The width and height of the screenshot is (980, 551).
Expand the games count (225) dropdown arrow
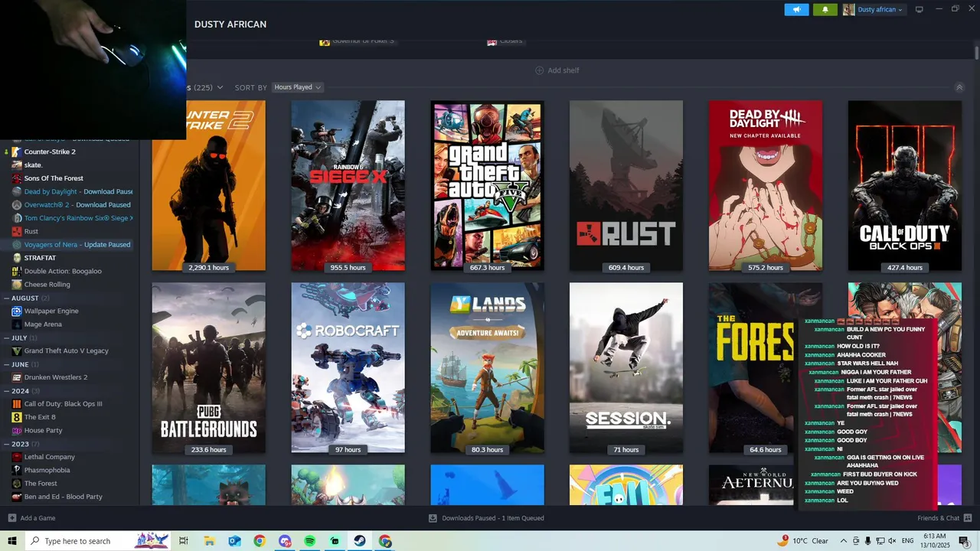(x=220, y=87)
